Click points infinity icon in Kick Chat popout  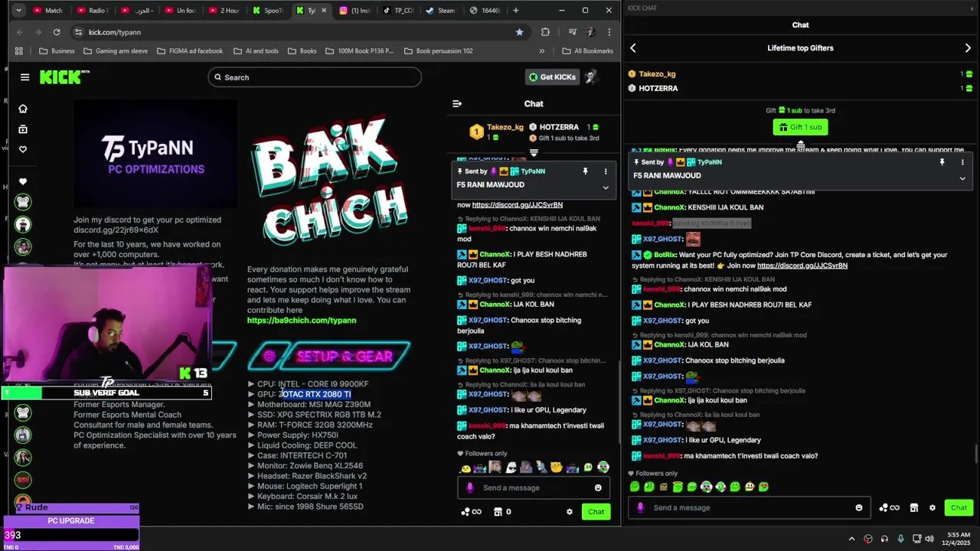889,507
